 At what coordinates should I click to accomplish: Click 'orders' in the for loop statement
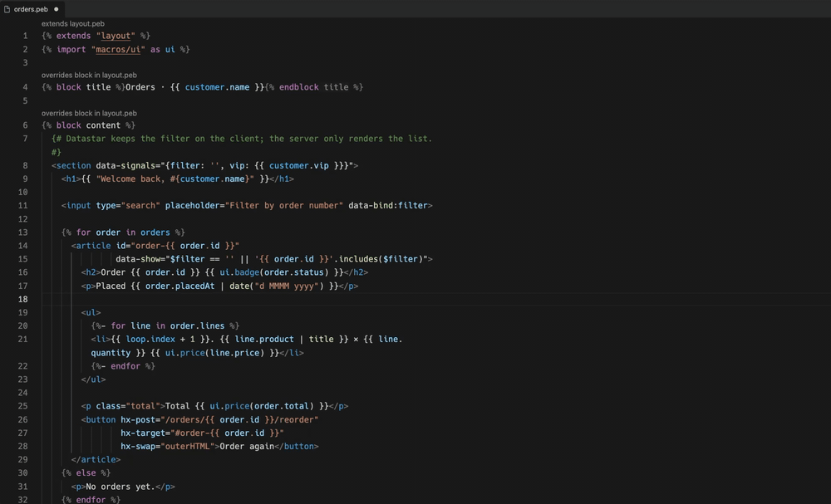point(155,232)
